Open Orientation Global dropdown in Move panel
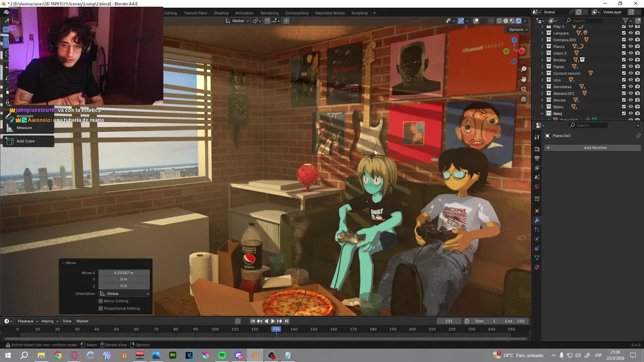This screenshot has height=362, width=644. click(124, 294)
